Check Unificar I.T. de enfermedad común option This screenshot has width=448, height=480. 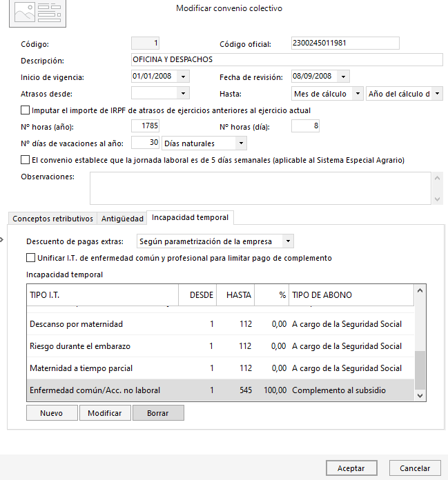coord(30,258)
